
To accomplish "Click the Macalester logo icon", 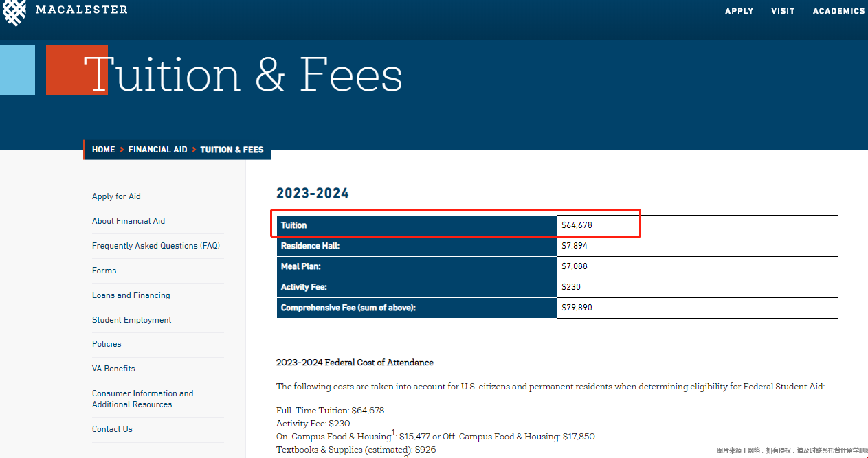I will pyautogui.click(x=14, y=12).
